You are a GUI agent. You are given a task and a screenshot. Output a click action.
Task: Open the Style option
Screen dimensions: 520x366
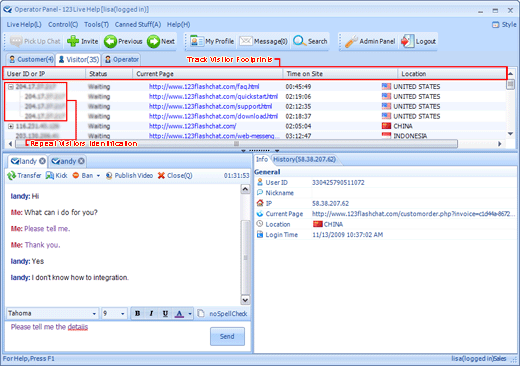504,24
